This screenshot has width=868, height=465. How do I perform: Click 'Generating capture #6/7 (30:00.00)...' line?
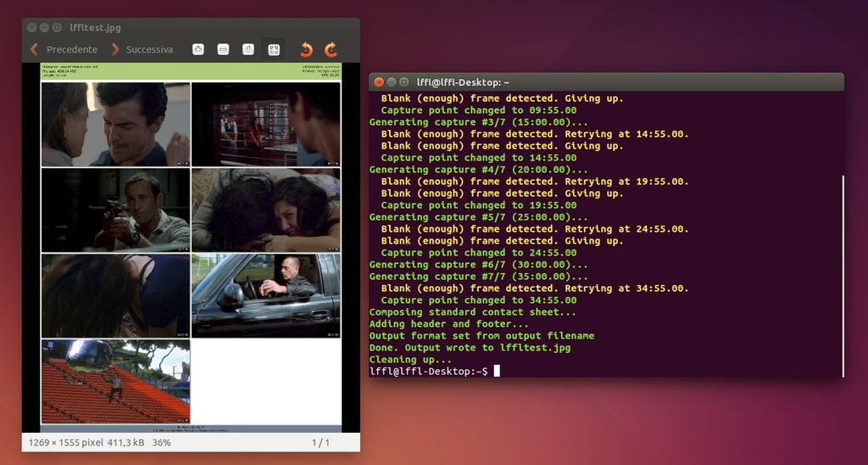click(479, 265)
